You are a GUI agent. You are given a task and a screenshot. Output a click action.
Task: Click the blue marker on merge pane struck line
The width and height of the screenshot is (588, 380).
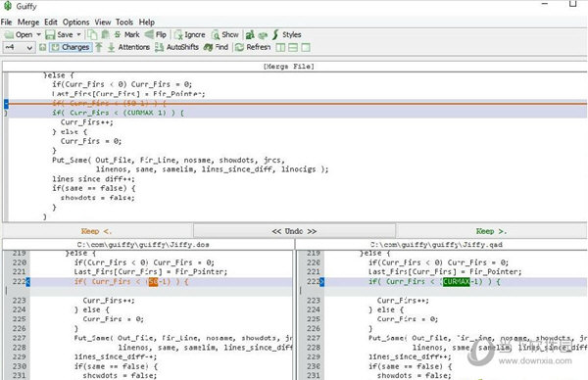pos(6,104)
